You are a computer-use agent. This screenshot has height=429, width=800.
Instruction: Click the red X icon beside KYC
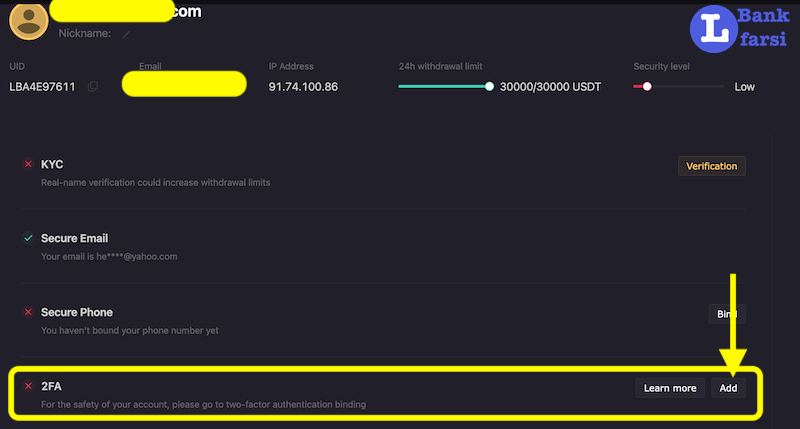(28, 164)
